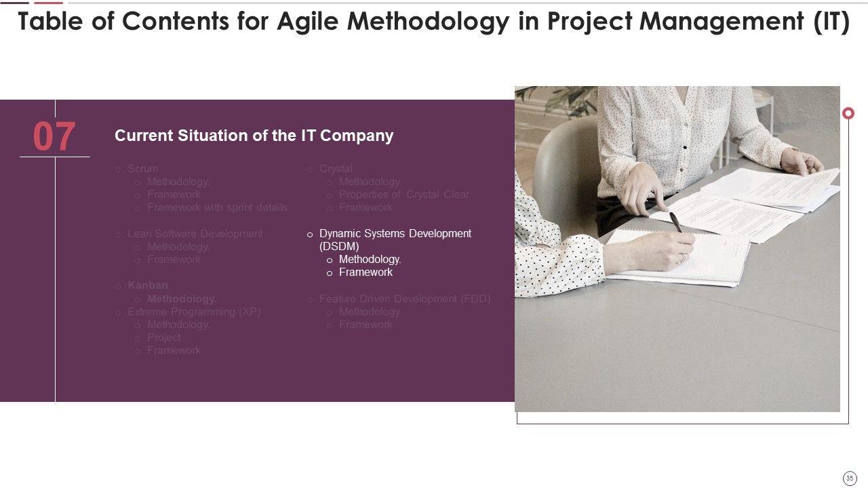This screenshot has width=868, height=488.
Task: Click the Crystal list entry
Action: [336, 169]
